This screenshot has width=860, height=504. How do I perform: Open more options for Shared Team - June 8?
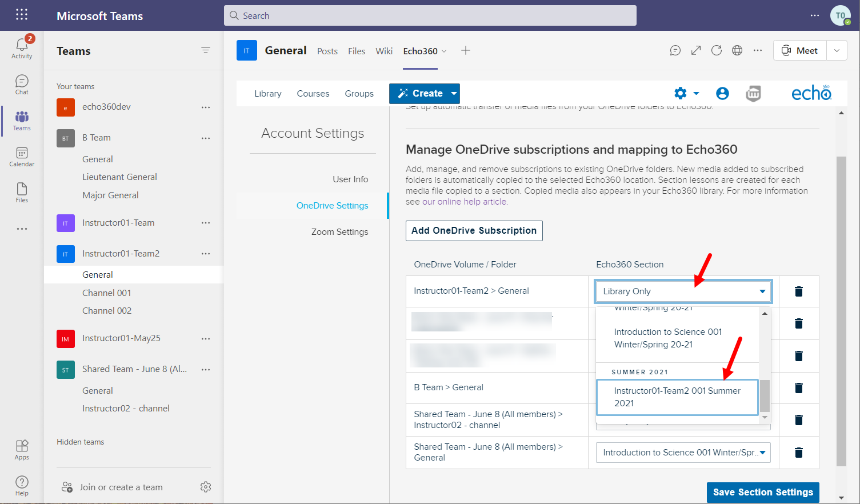coord(206,370)
